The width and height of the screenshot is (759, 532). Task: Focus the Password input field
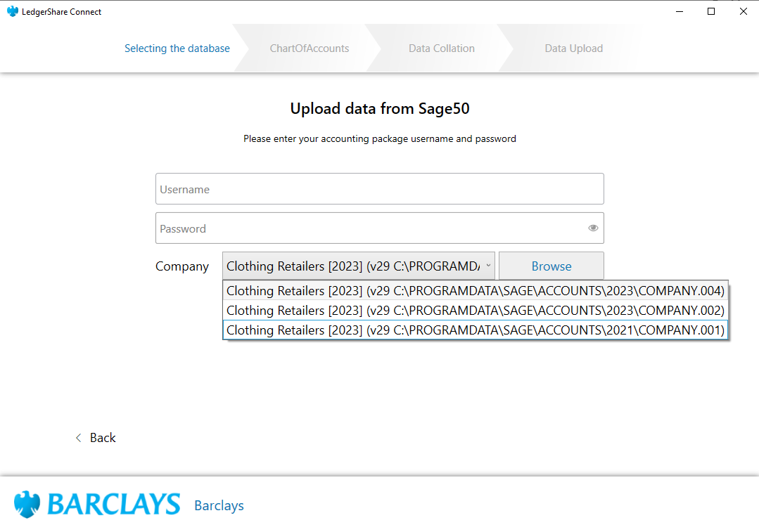369,228
